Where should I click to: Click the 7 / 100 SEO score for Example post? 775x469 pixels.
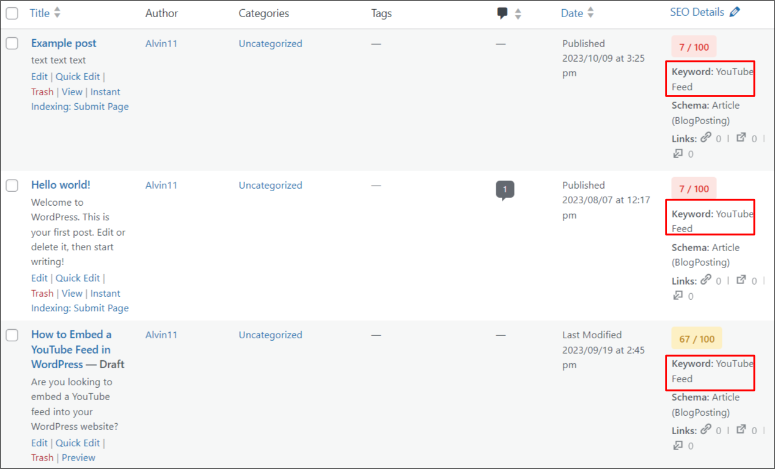tap(694, 47)
